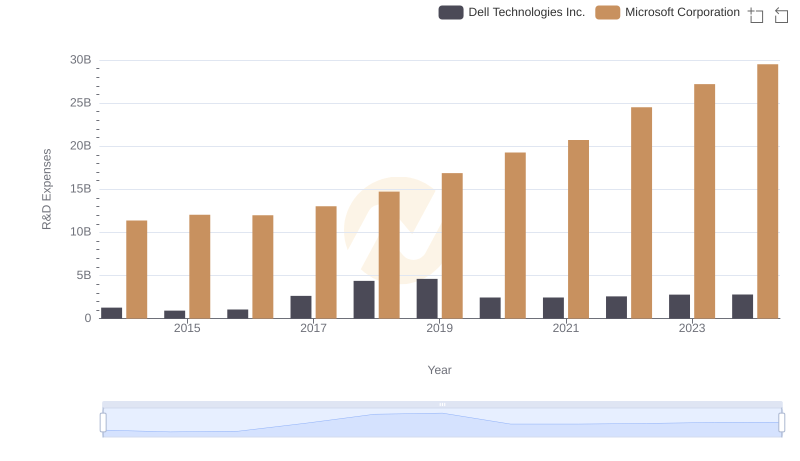Click the zoom area select icon
This screenshot has height=461, width=800.
coord(756,15)
